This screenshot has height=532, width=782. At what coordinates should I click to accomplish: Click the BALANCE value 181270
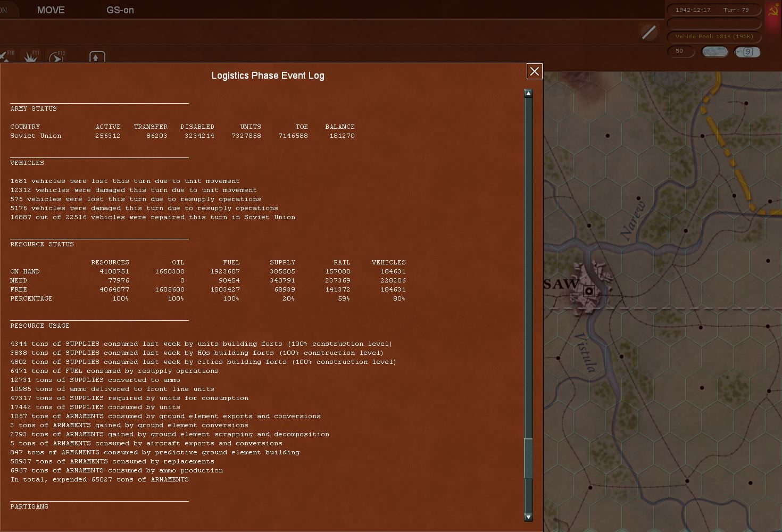(342, 136)
